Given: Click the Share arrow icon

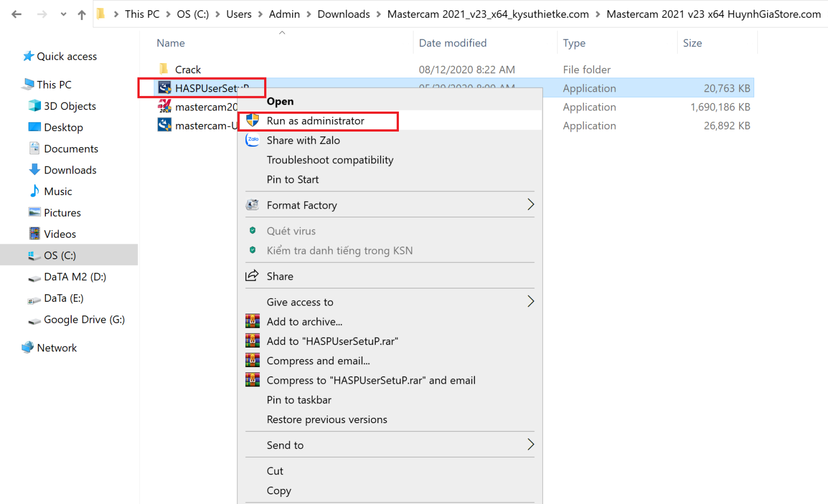Looking at the screenshot, I should tap(252, 276).
